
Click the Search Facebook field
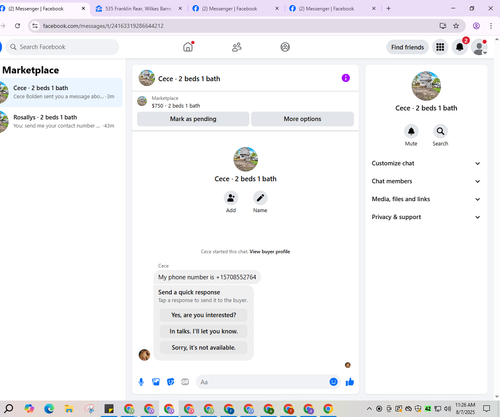(x=63, y=47)
